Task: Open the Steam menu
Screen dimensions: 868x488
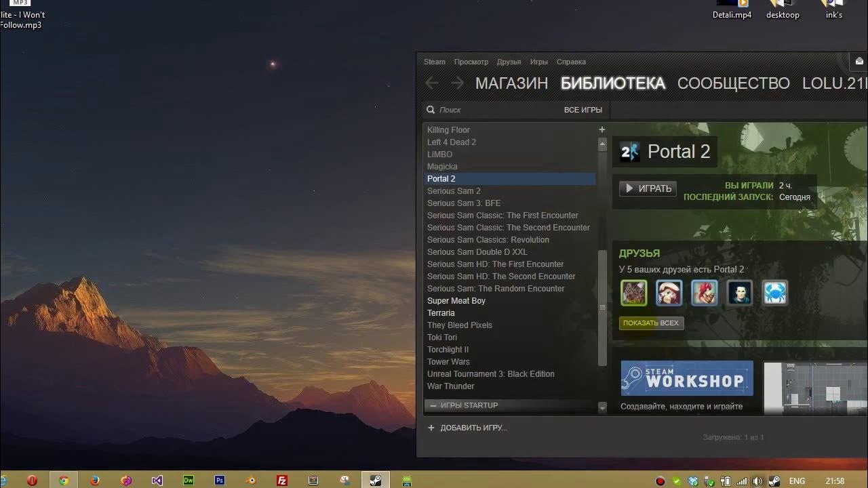Action: [435, 62]
